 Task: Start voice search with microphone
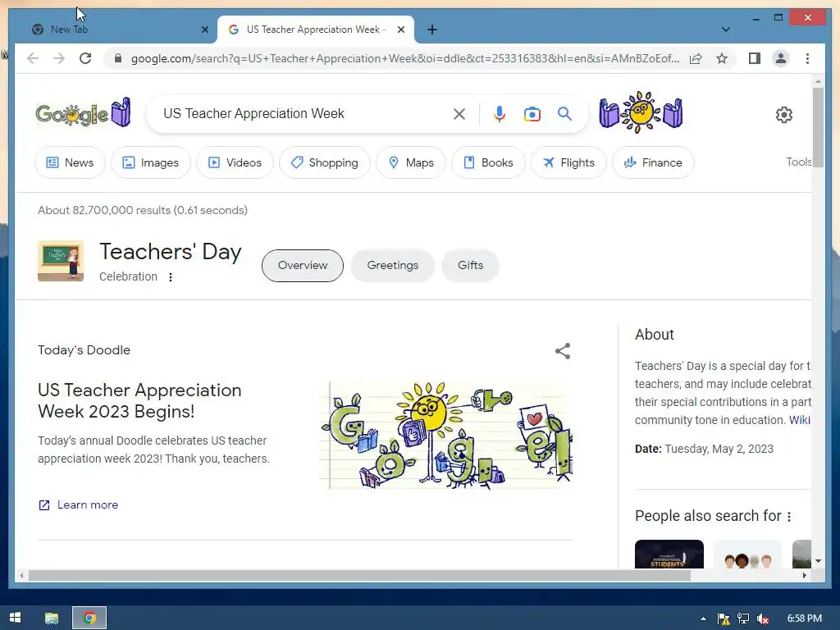tap(500, 113)
